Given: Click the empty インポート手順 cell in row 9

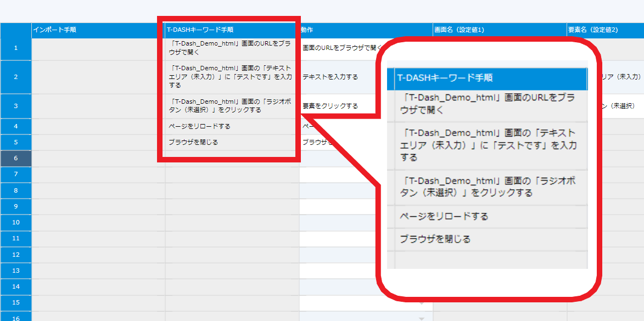Looking at the screenshot, I should click(98, 206).
